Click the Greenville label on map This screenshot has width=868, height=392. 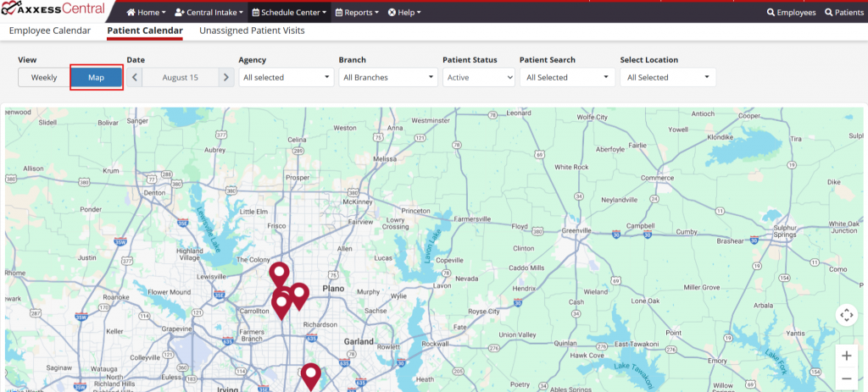pos(576,230)
